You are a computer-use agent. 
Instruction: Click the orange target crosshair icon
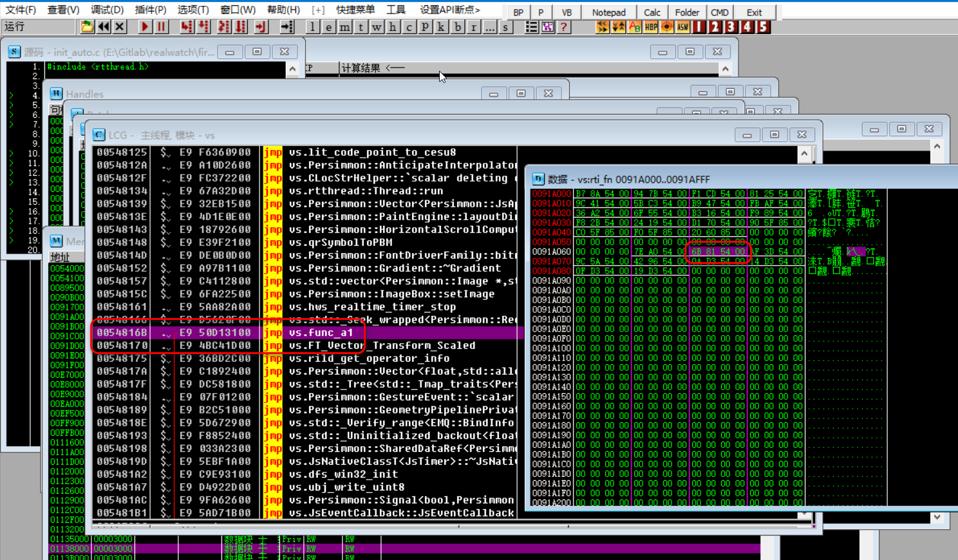[x=667, y=26]
